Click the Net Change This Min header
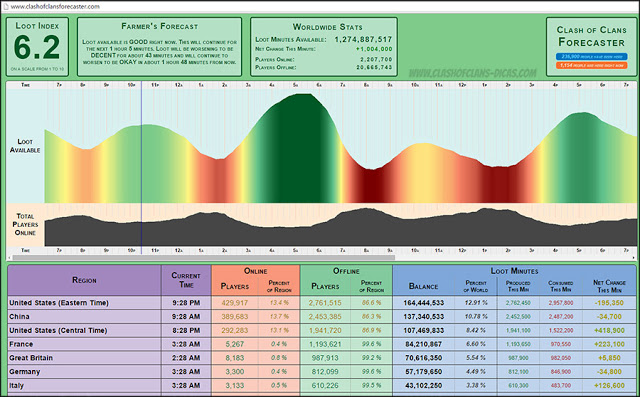Viewport: 640px width, 397px height. point(609,286)
